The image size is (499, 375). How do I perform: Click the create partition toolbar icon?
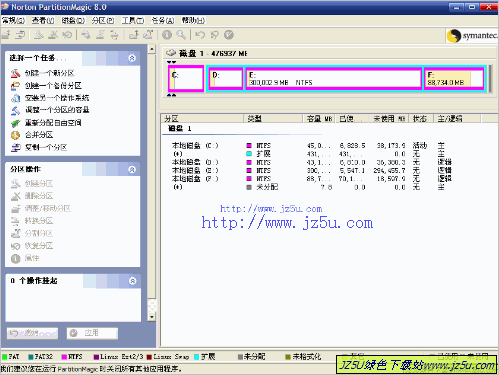[x=39, y=35]
